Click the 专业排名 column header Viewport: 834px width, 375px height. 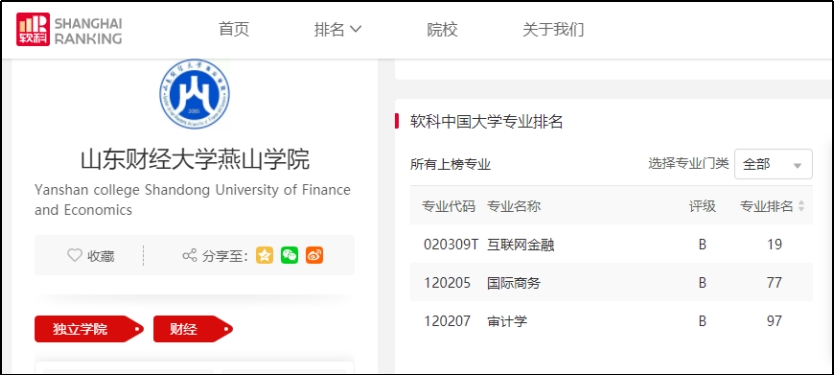766,206
